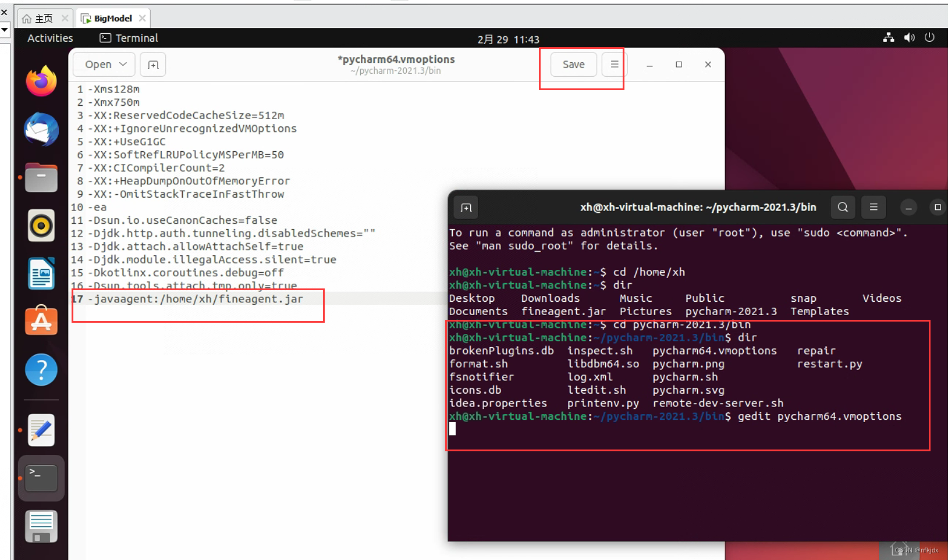The width and height of the screenshot is (948, 560).
Task: Click the -Xms128m line
Action: tap(113, 89)
